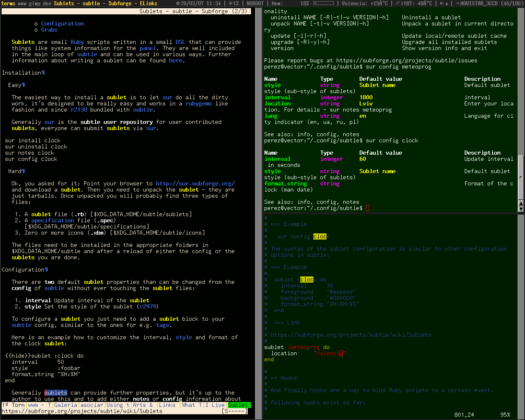Image resolution: width=525 pixels, height=420 pixels.
Task: Click the highlighted sublets link
Action: (56, 393)
